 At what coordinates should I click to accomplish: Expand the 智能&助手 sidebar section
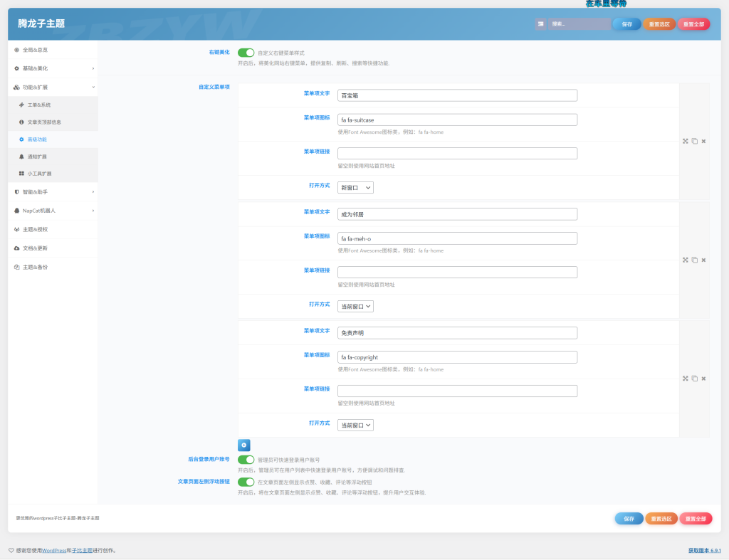pyautogui.click(x=52, y=192)
